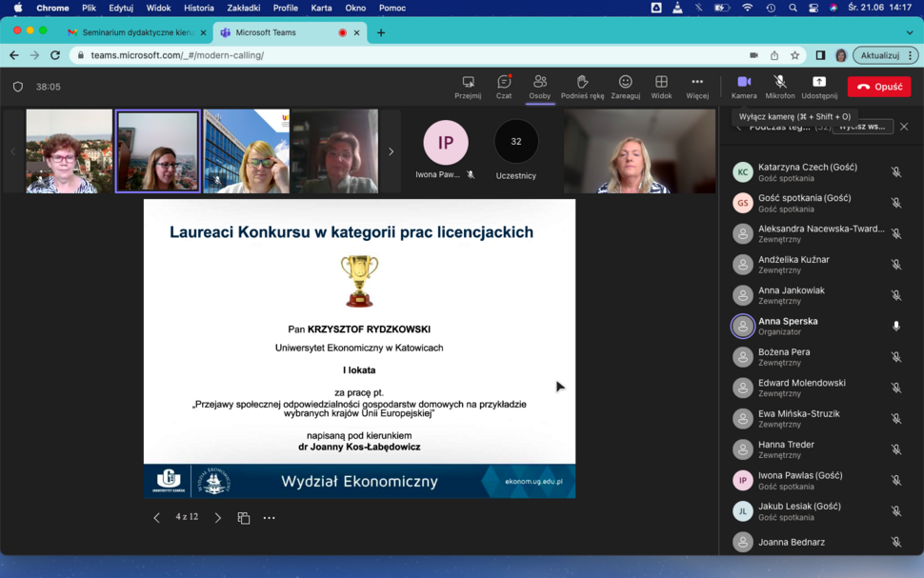Open the Czat panel
The image size is (924, 578).
pos(504,83)
